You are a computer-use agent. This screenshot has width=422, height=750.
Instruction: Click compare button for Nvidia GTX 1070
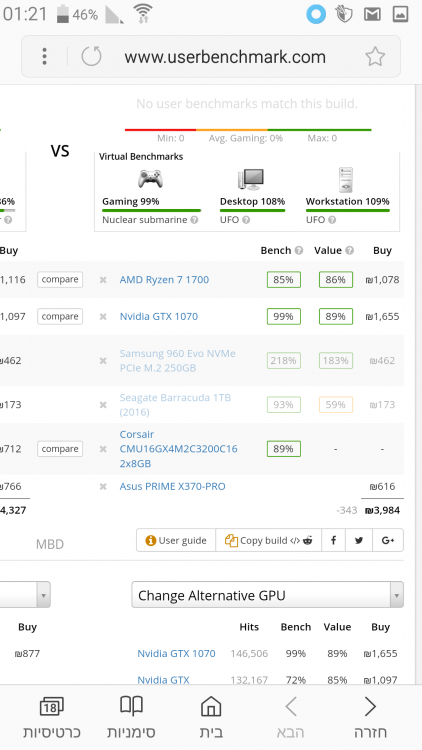coord(60,316)
